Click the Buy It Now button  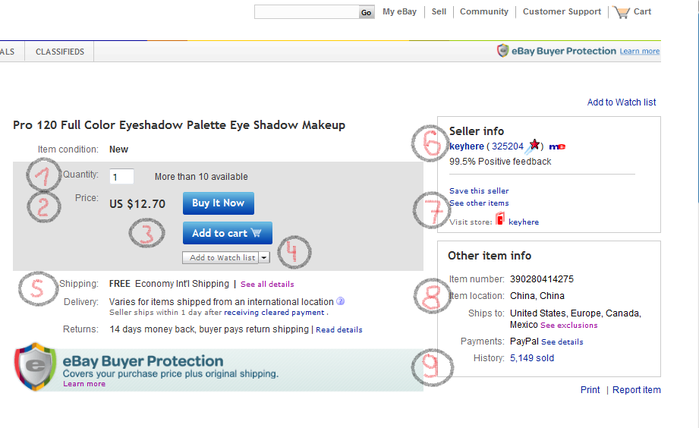[218, 203]
